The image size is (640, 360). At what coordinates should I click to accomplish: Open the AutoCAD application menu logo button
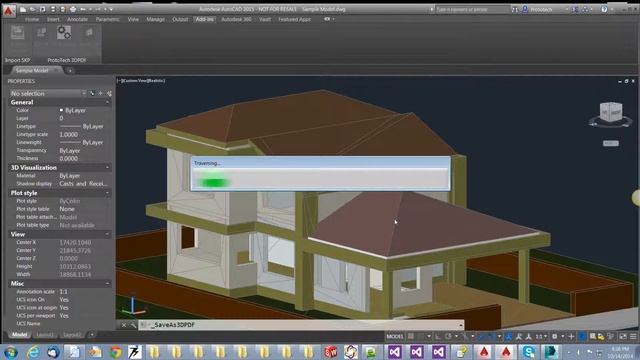point(9,10)
